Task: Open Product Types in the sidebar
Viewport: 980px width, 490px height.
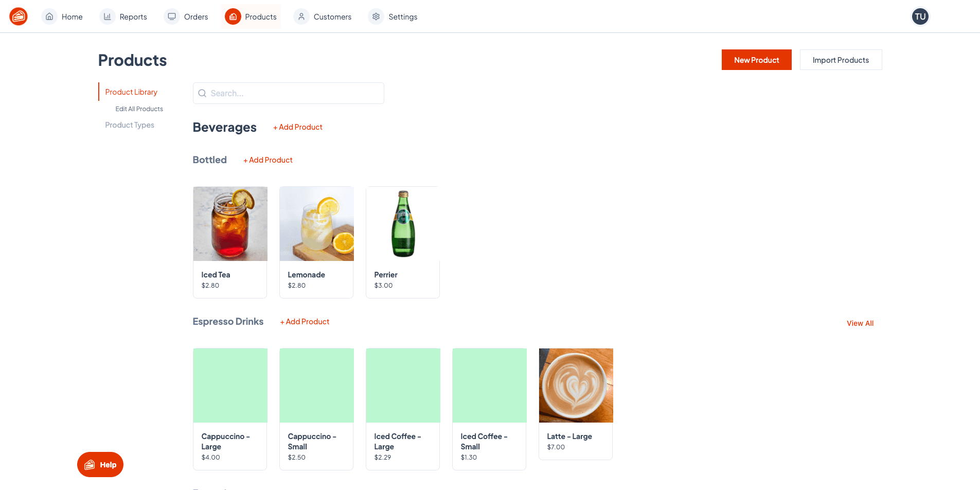Action: pos(130,125)
